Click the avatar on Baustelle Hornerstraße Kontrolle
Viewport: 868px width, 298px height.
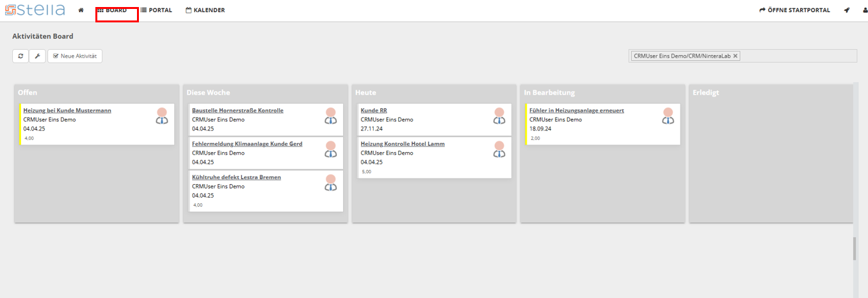coord(330,116)
